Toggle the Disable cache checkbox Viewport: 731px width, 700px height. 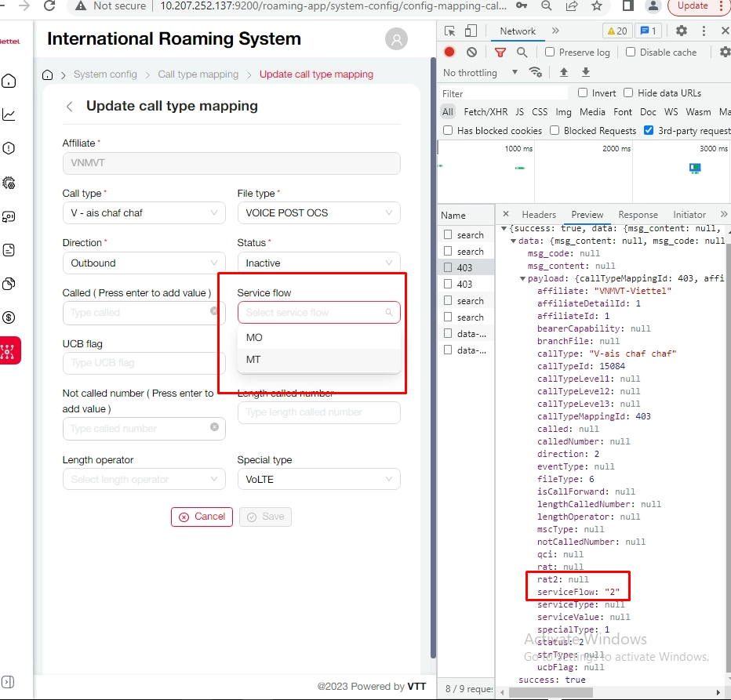point(631,53)
